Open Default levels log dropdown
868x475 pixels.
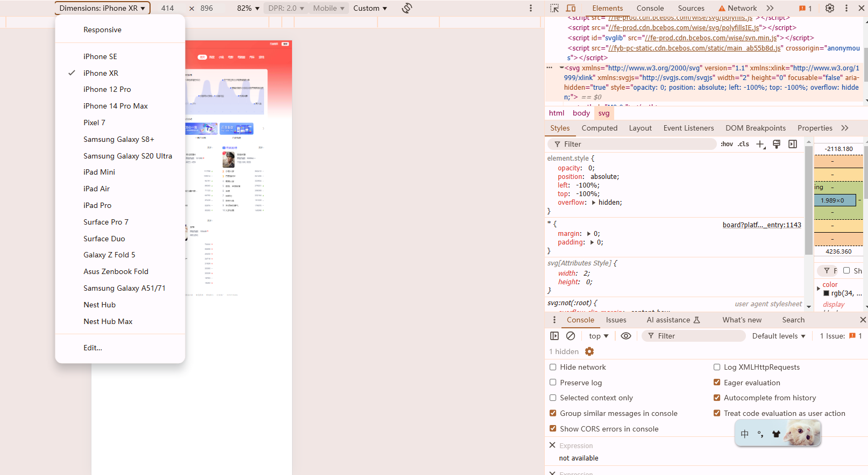pyautogui.click(x=779, y=336)
